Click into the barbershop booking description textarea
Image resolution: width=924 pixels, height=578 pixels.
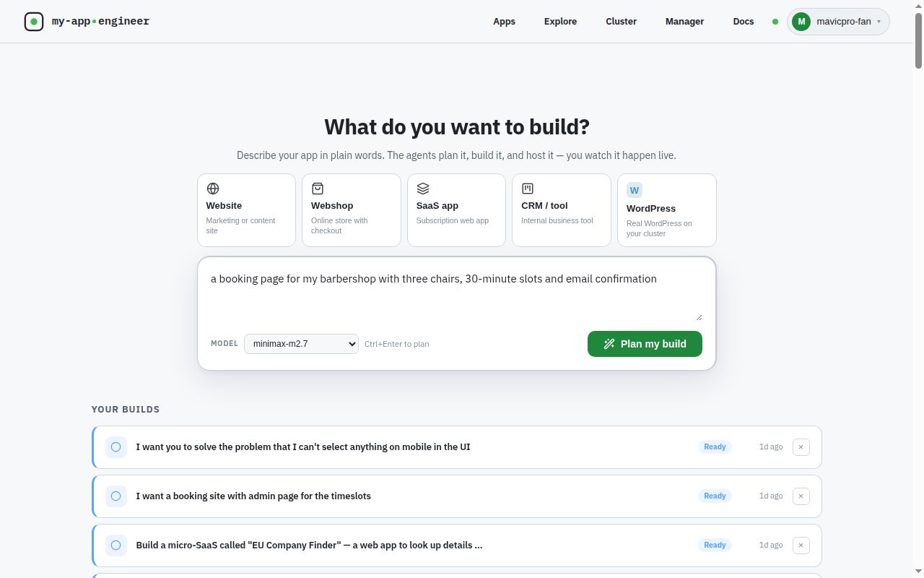click(x=456, y=296)
